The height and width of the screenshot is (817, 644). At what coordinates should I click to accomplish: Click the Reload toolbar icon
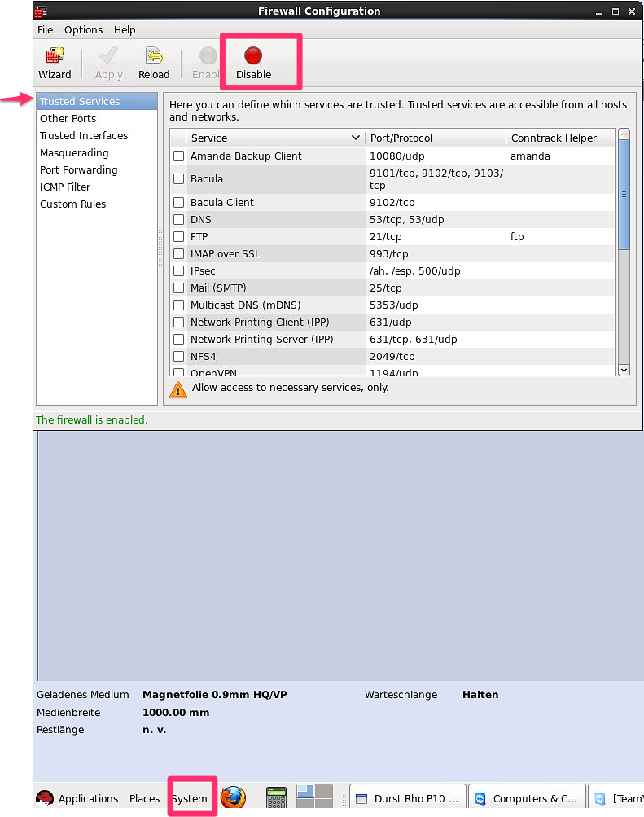click(x=154, y=63)
